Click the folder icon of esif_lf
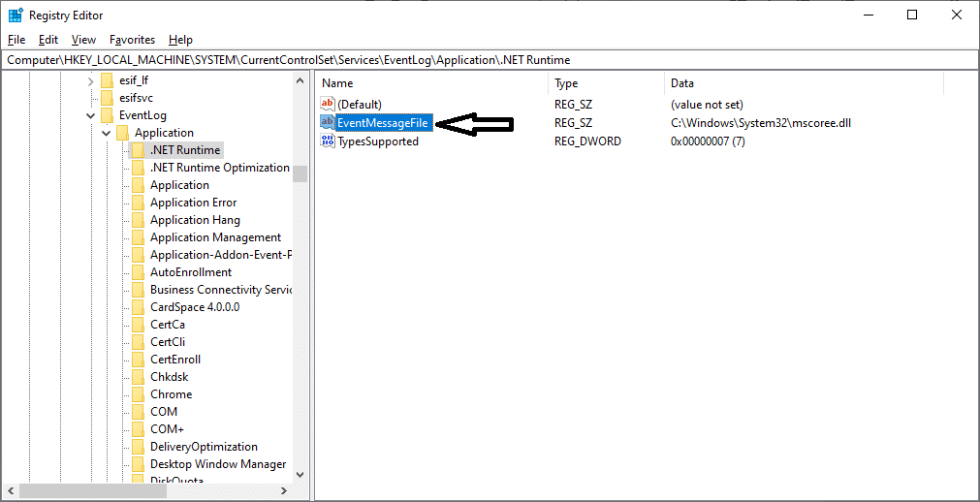This screenshot has width=980, height=502. (x=108, y=80)
